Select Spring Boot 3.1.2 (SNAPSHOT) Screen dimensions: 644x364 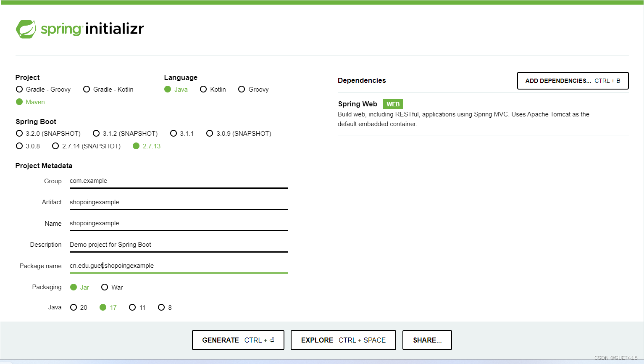[x=125, y=134]
